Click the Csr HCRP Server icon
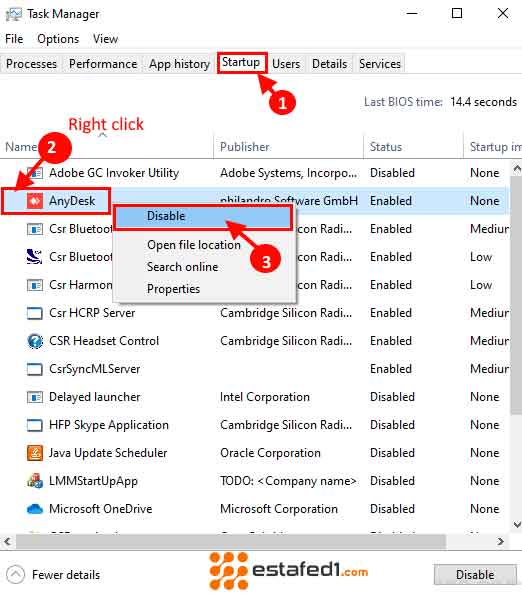Viewport: 522px width, 595px height. [35, 313]
